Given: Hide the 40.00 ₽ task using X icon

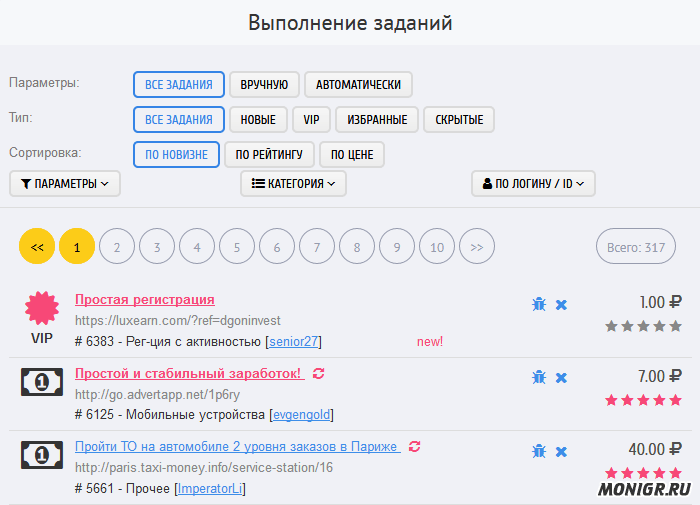Looking at the screenshot, I should pyautogui.click(x=561, y=450).
